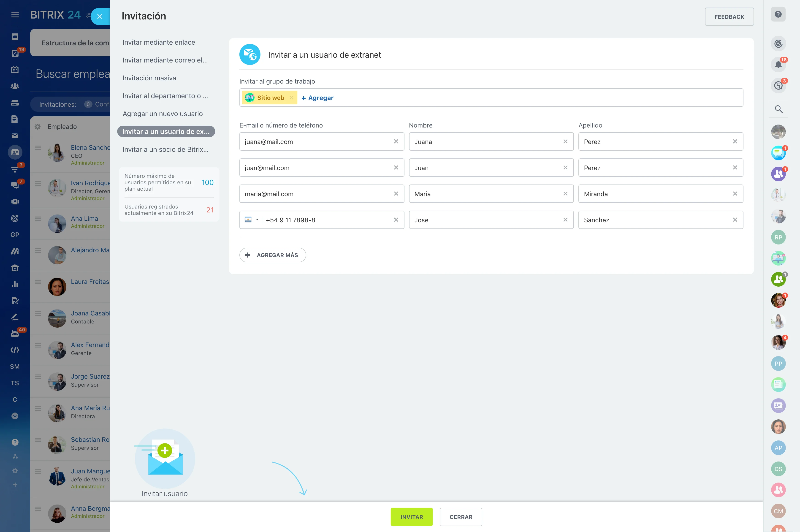The image size is (800, 532).
Task: Open the search magnifier in right panel
Action: tap(778, 109)
